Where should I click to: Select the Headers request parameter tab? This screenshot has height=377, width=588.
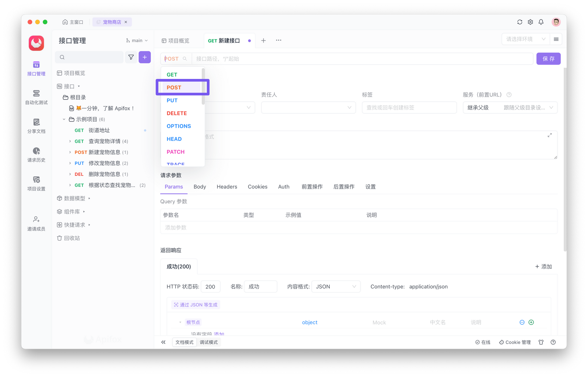[227, 186]
